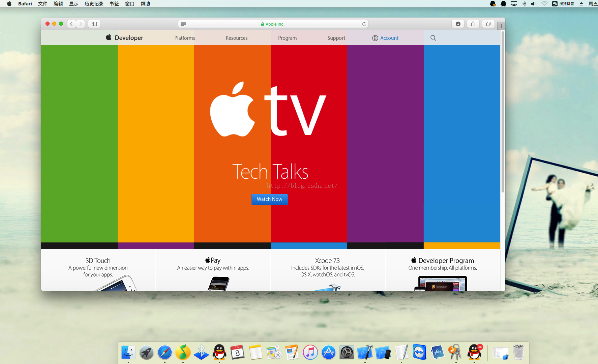Go forward with Safari's forward arrow
Viewport: 598px width, 364px height.
click(81, 24)
